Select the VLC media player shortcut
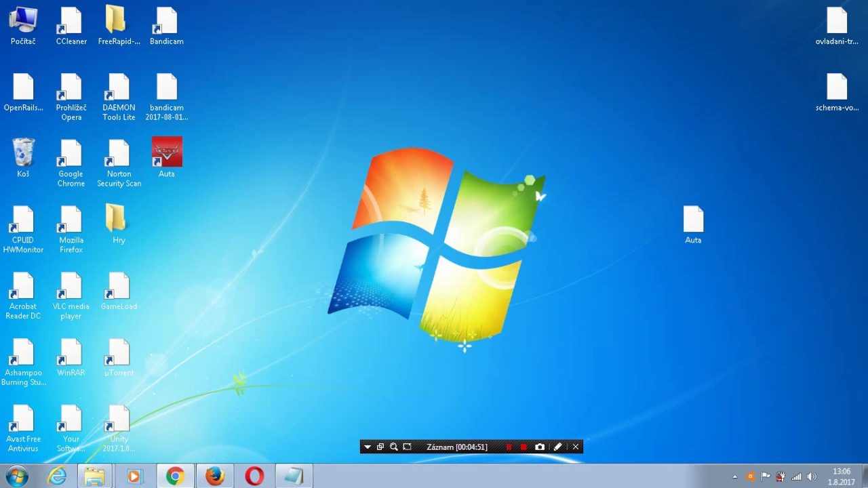The image size is (868, 488). click(71, 296)
